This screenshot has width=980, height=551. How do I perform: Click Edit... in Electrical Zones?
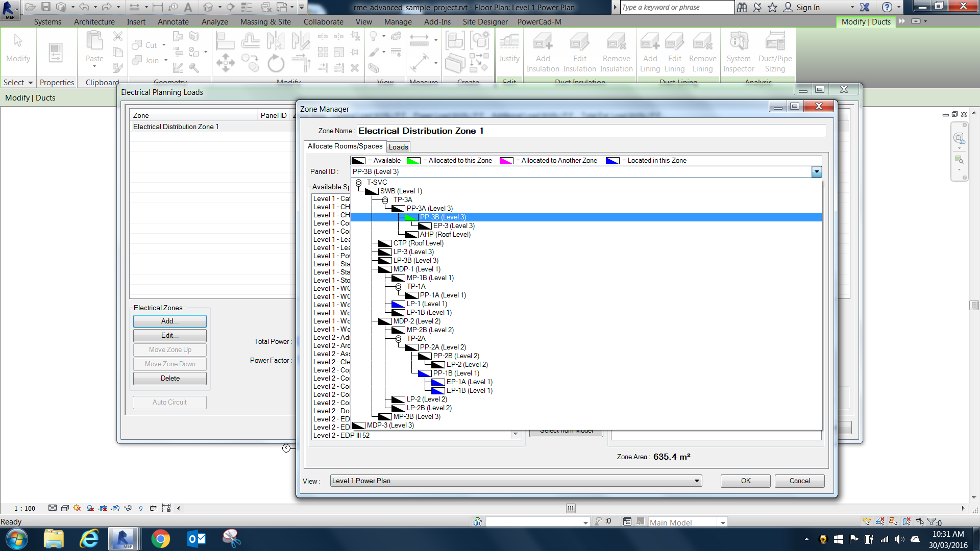click(x=170, y=335)
